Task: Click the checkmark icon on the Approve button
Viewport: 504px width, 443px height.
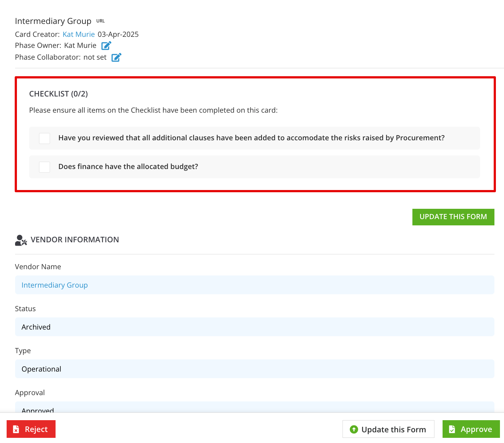Action: [x=452, y=429]
